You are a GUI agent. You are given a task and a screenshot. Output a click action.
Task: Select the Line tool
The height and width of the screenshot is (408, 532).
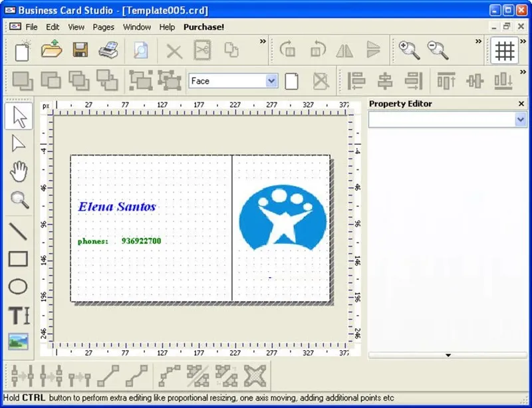click(x=18, y=230)
